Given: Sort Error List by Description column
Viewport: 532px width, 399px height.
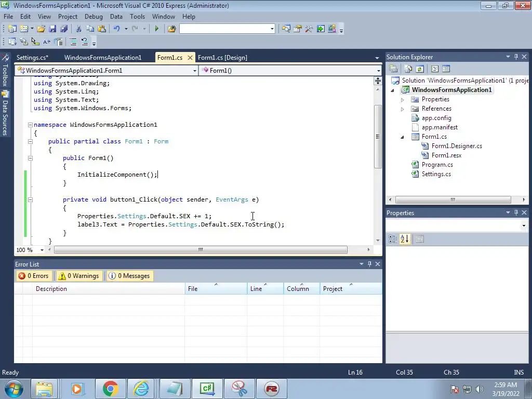Looking at the screenshot, I should 109,289.
